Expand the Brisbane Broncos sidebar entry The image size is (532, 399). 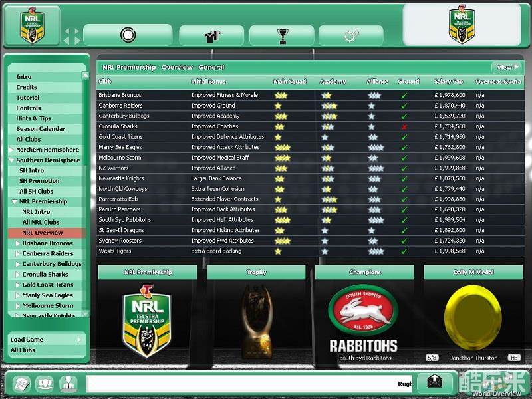[x=17, y=243]
